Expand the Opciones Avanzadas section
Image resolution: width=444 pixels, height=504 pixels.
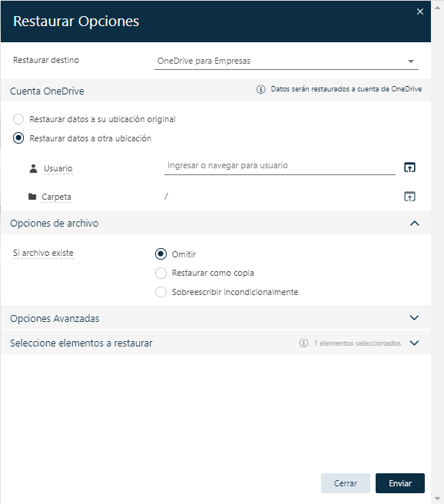pos(415,318)
